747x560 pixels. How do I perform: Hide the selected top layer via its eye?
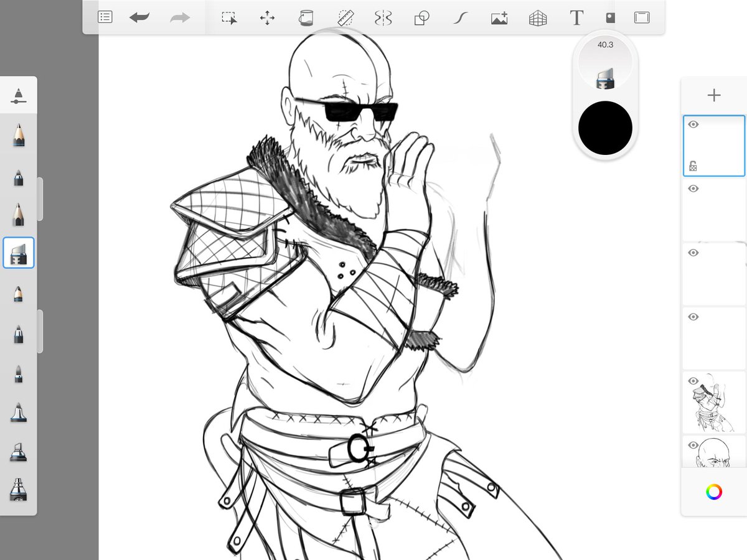tap(693, 124)
